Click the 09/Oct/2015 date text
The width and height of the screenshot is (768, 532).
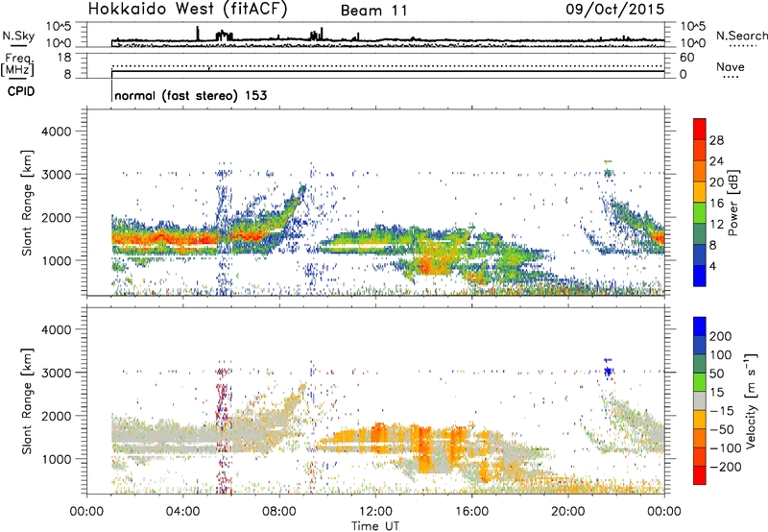[615, 9]
